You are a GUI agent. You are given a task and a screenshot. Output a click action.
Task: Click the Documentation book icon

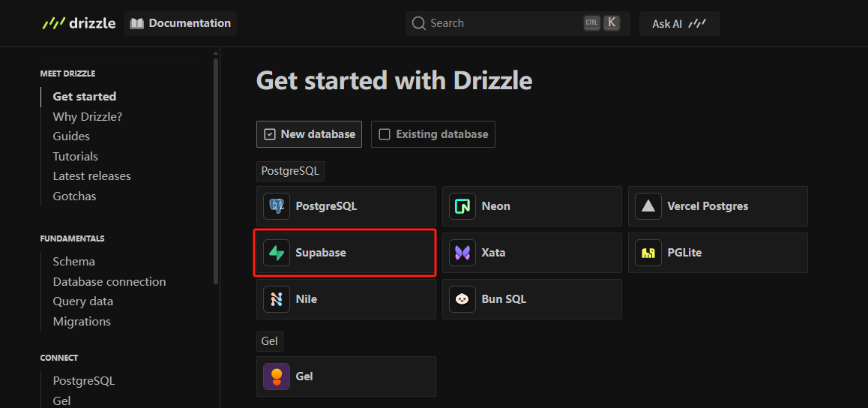[x=136, y=23]
